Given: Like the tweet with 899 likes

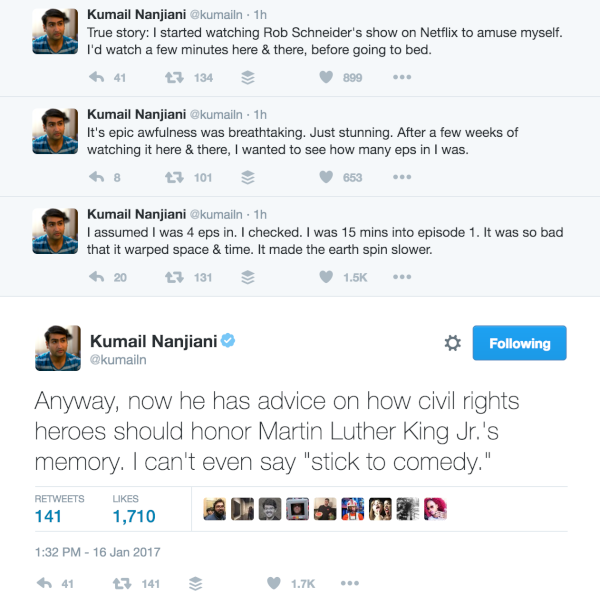Looking at the screenshot, I should 326,77.
